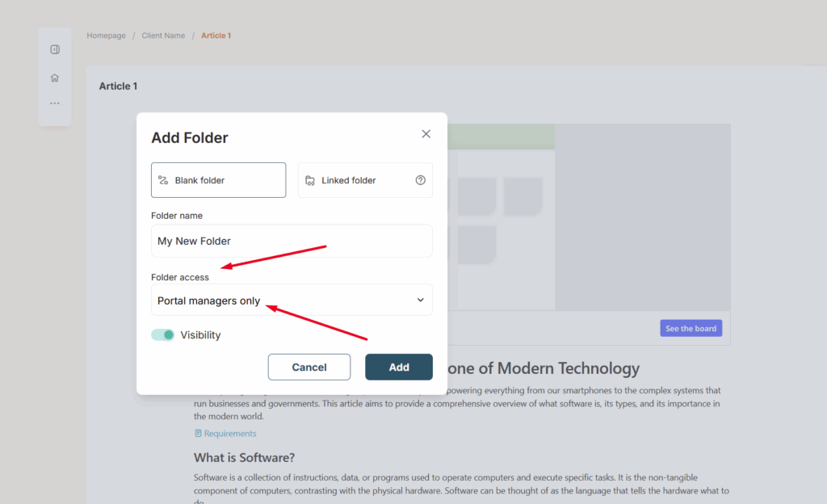Viewport: 827px width, 504px height.
Task: Click the chevron arrow in Folder access
Action: [420, 300]
